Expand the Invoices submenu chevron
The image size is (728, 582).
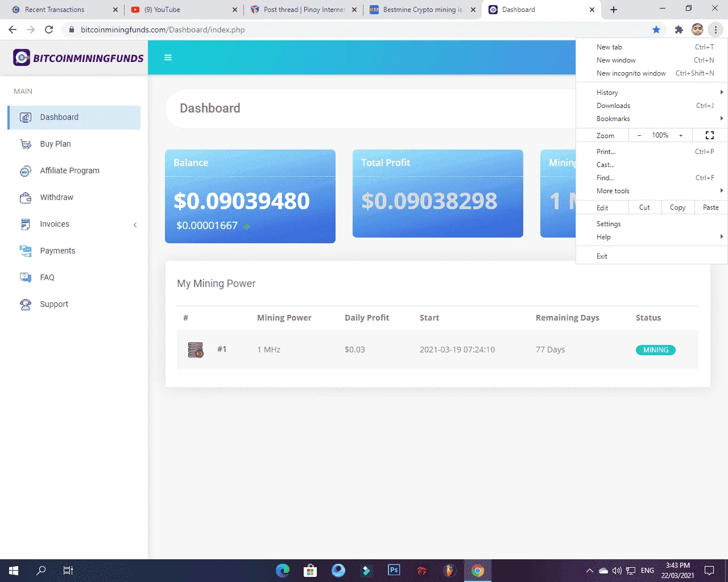(x=135, y=225)
